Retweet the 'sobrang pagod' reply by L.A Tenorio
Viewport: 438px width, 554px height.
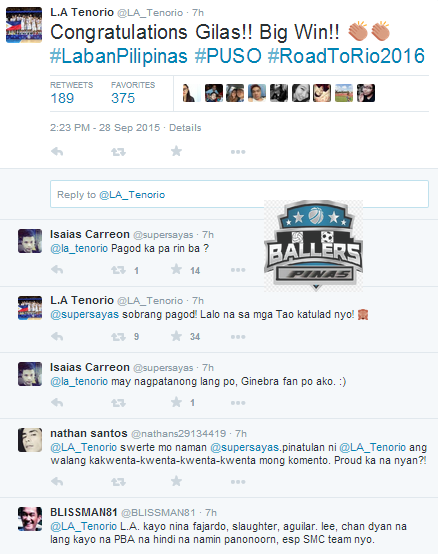point(118,337)
